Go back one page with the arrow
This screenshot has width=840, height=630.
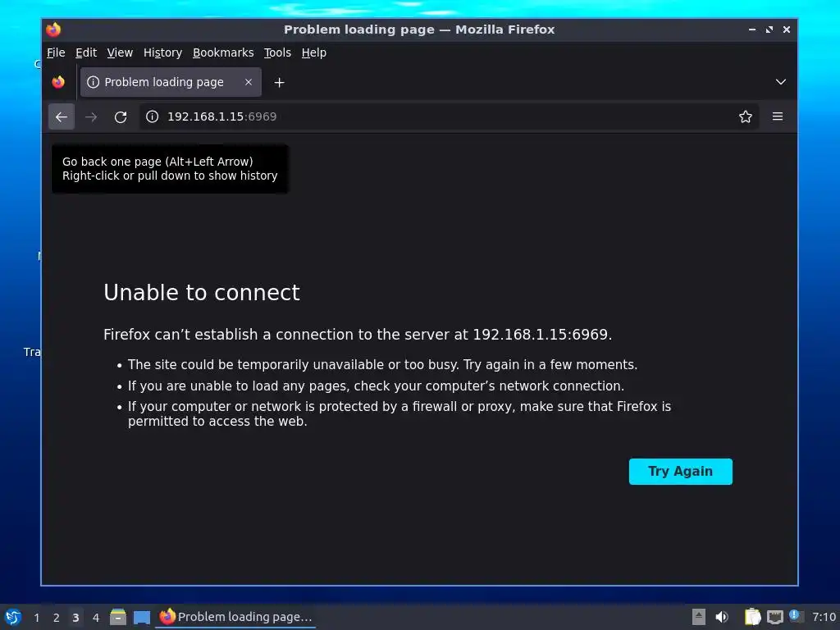tap(61, 116)
